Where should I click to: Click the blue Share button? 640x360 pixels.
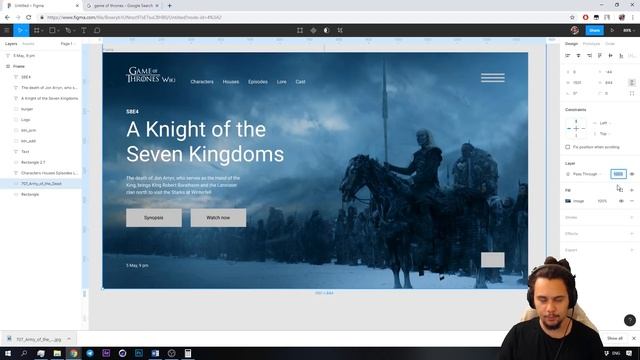point(594,30)
